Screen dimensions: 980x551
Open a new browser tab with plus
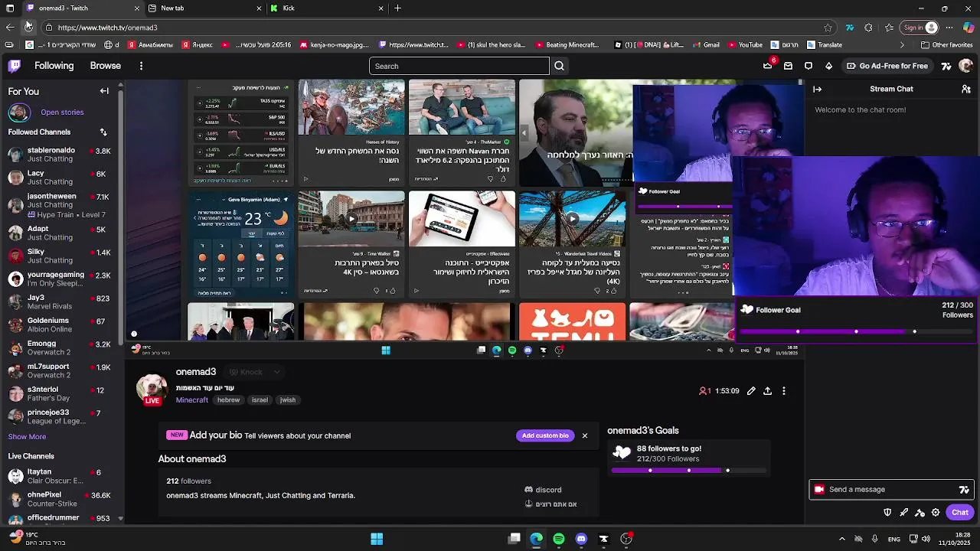click(x=397, y=8)
